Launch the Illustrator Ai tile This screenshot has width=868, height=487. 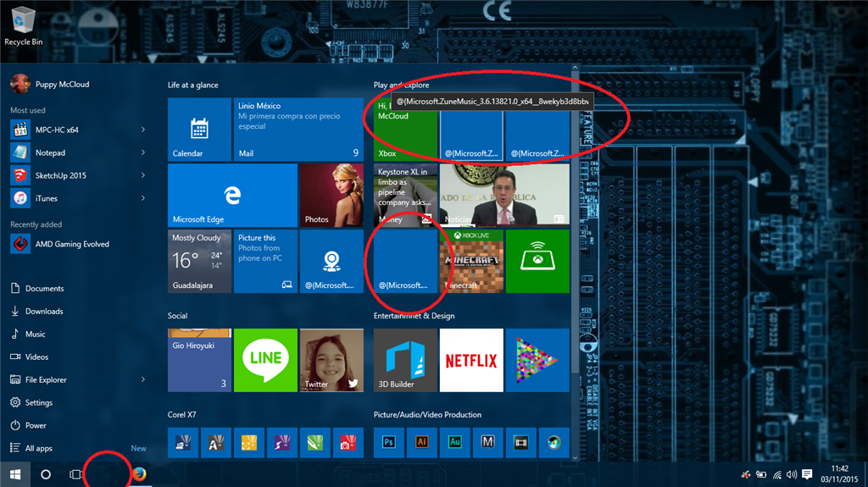tap(422, 443)
